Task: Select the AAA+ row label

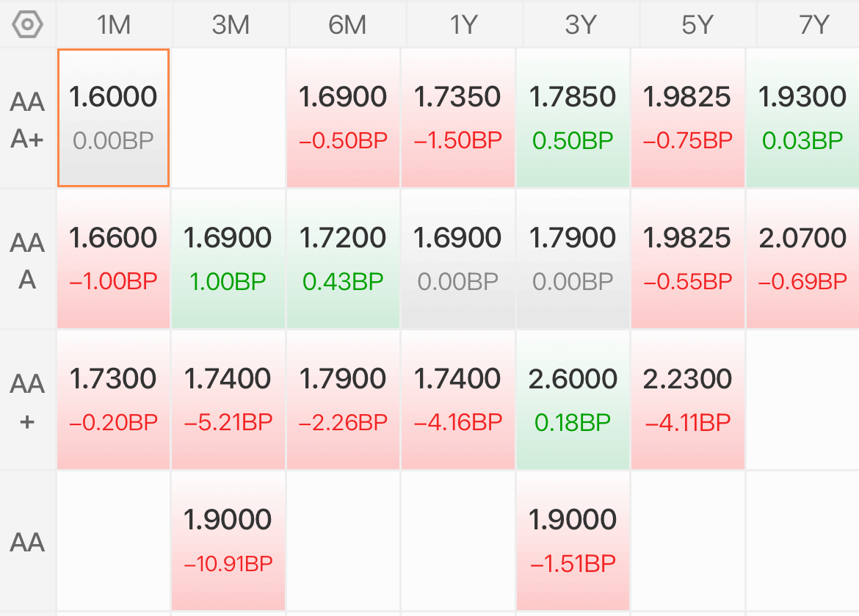Action: tap(27, 120)
